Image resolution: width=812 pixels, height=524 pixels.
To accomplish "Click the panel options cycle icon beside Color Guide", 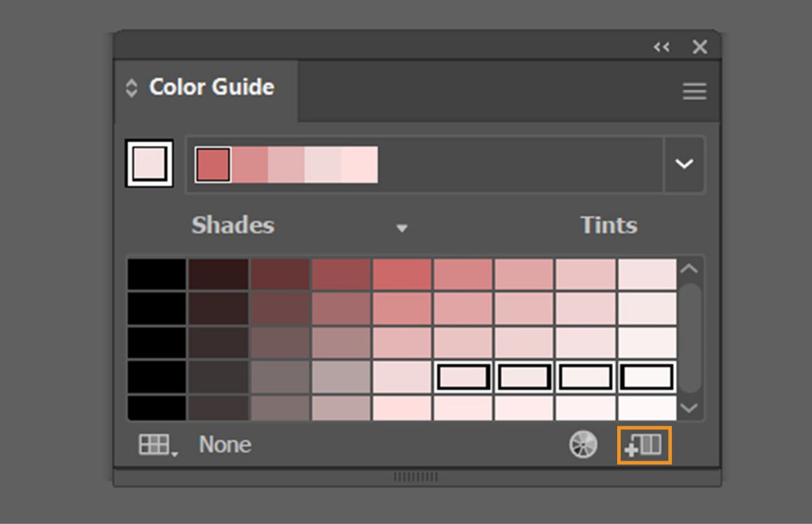I will 130,87.
